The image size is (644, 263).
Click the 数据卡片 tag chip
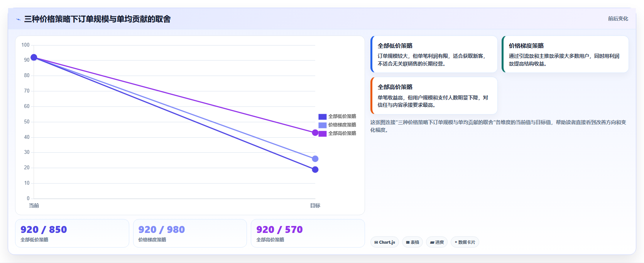pos(465,242)
